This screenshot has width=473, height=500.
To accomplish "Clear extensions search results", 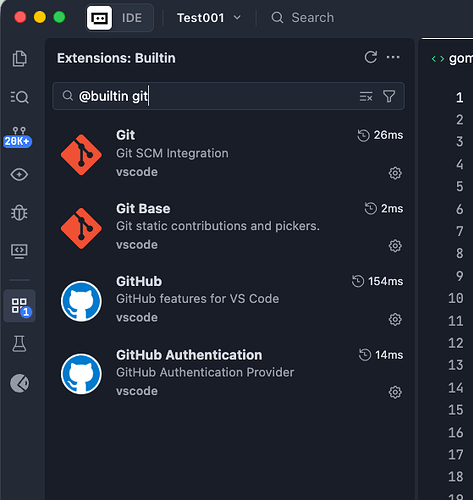I will click(x=366, y=97).
